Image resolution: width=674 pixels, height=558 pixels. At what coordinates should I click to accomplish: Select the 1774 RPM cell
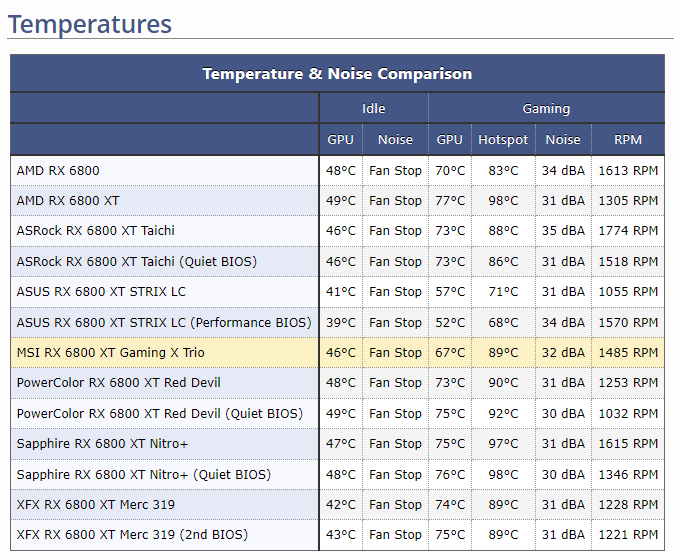[628, 230]
